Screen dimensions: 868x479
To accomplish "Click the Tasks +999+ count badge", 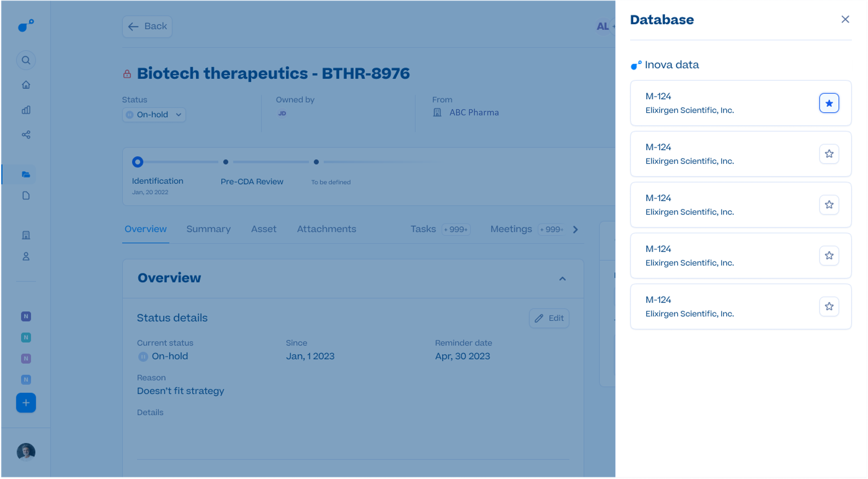I will (456, 229).
